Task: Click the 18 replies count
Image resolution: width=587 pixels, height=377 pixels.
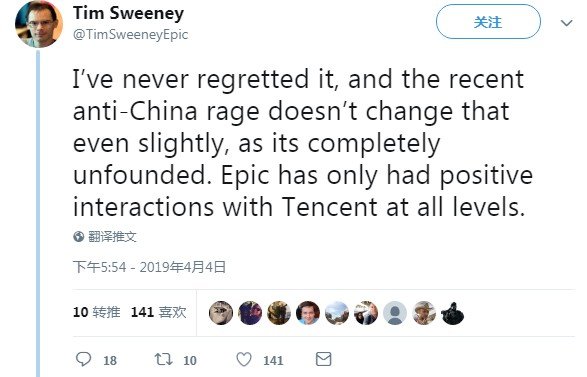Action: pyautogui.click(x=110, y=360)
